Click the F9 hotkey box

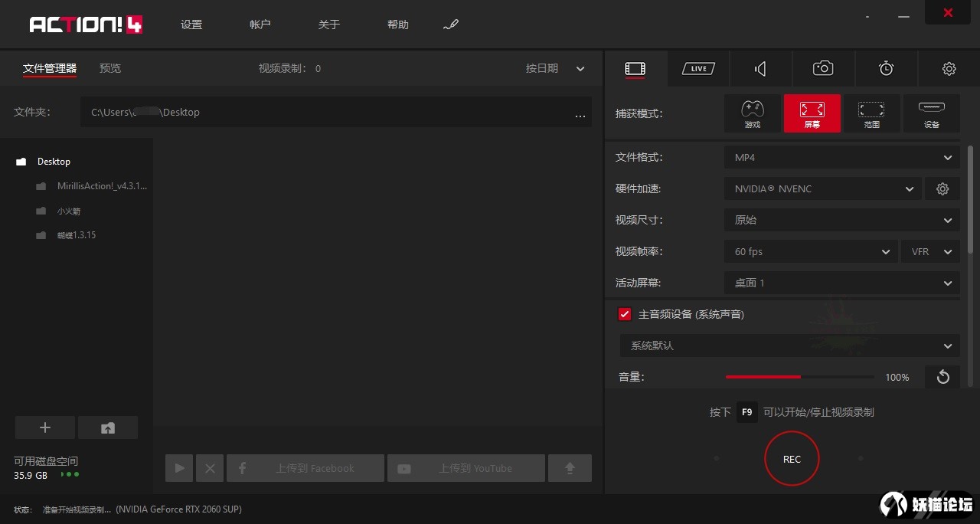(747, 412)
